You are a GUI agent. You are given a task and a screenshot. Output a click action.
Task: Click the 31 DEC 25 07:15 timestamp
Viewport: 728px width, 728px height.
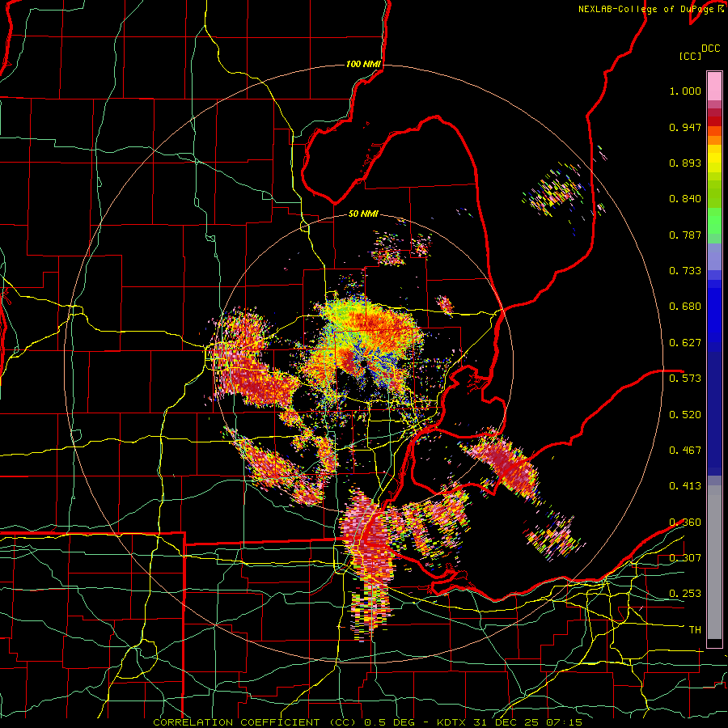point(527,722)
